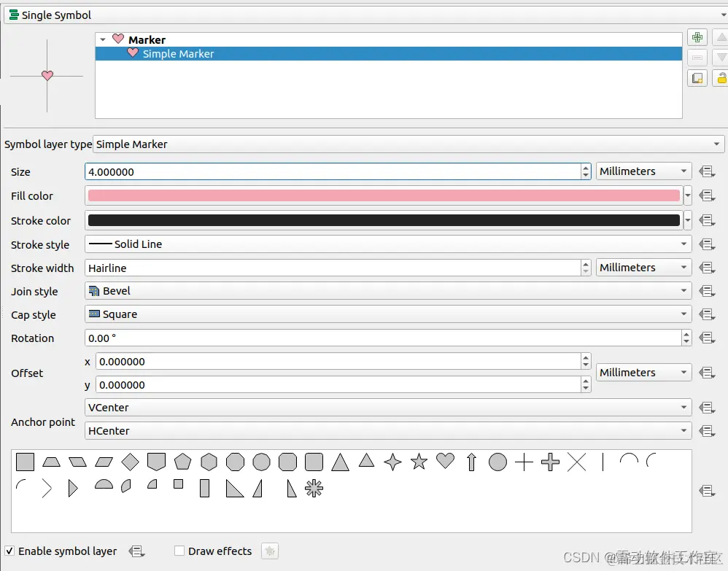Choose the filled cross marker shape
The height and width of the screenshot is (571, 728).
[x=550, y=462]
